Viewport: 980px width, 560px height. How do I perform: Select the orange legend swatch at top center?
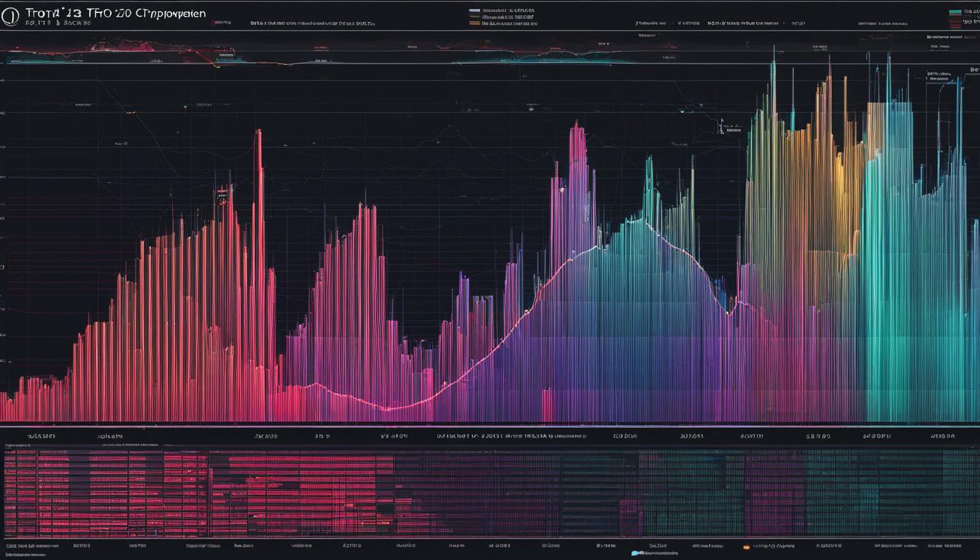tap(474, 23)
